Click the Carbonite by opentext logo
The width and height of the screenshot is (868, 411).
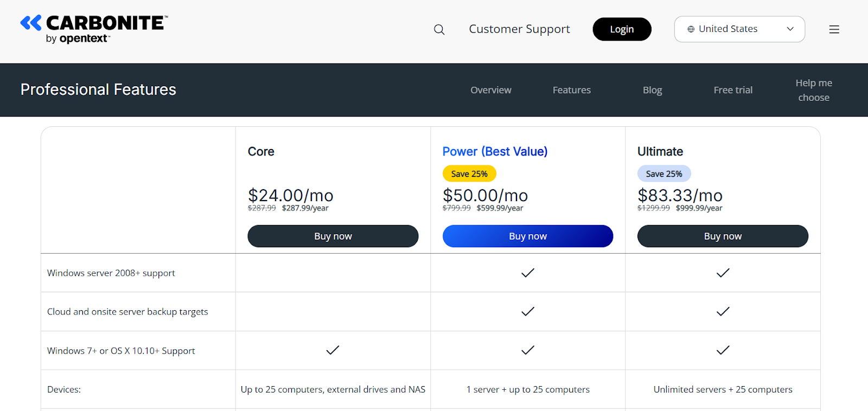(94, 29)
